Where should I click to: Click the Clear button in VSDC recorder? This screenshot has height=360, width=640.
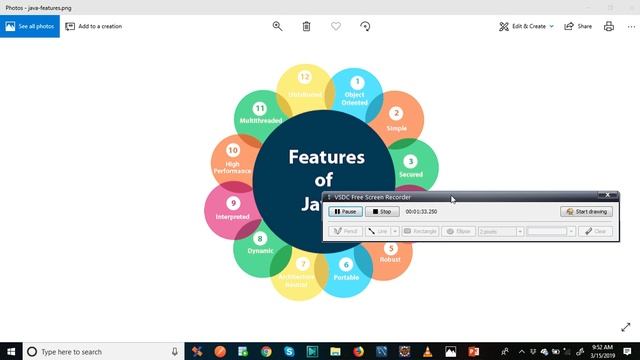point(596,231)
